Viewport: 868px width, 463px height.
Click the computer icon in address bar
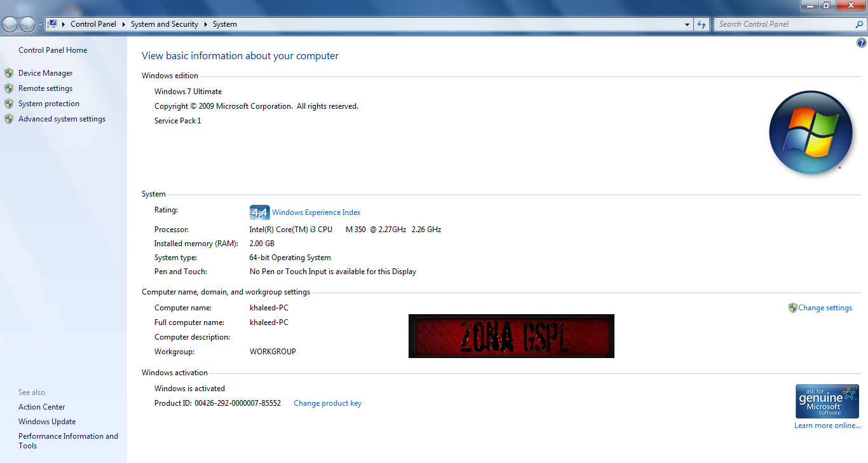point(53,24)
